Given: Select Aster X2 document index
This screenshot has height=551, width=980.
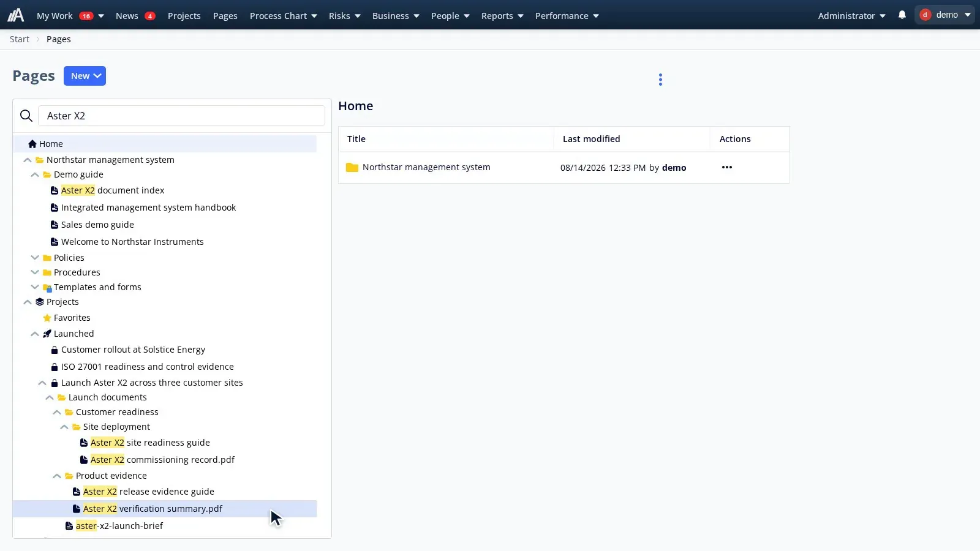Looking at the screenshot, I should click(x=113, y=190).
